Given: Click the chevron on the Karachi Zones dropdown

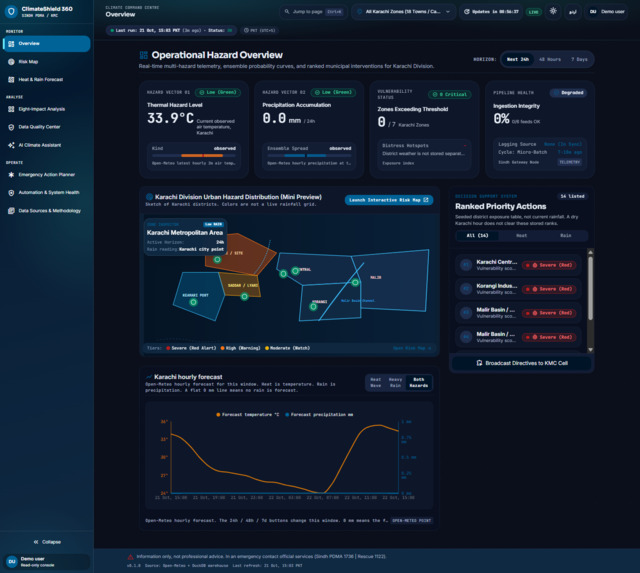Looking at the screenshot, I should coord(448,11).
